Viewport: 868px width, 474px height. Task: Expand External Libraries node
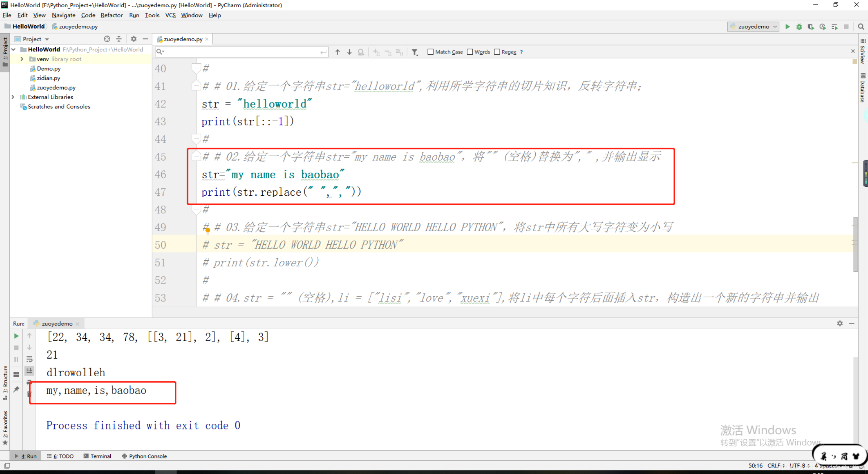tap(13, 97)
